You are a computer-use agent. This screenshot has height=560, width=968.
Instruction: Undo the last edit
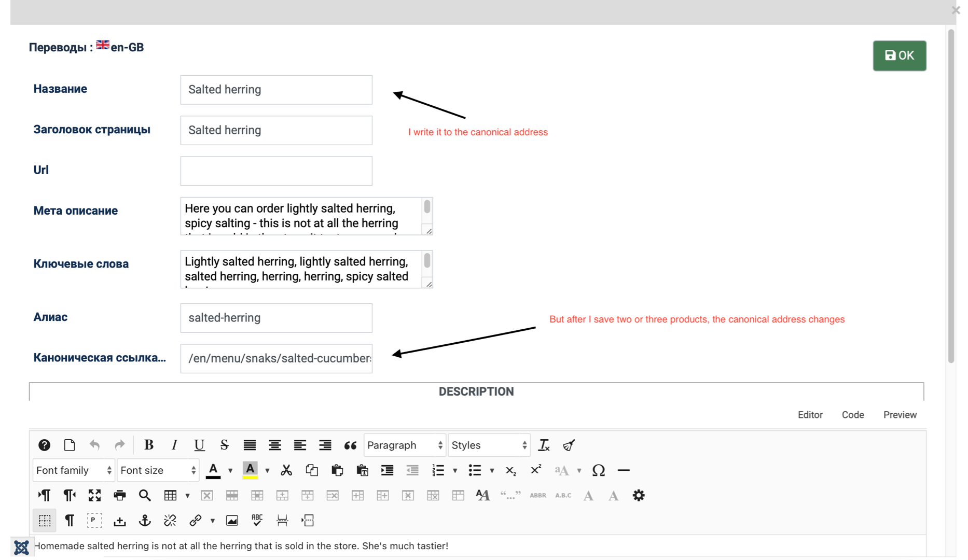click(94, 445)
